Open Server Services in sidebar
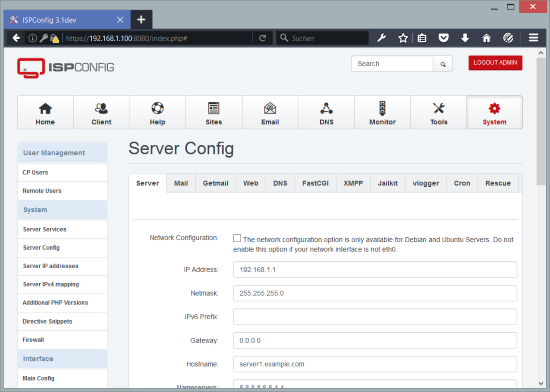This screenshot has height=392, width=550. (x=62, y=229)
